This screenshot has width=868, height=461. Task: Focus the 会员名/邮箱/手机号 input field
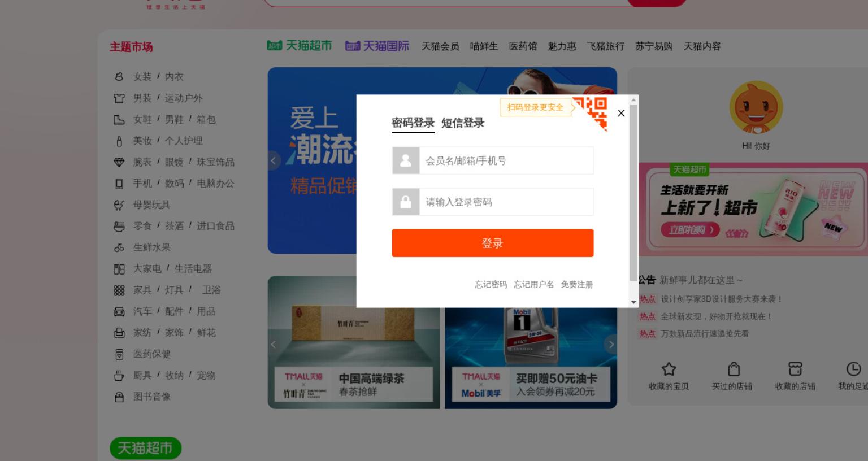506,160
